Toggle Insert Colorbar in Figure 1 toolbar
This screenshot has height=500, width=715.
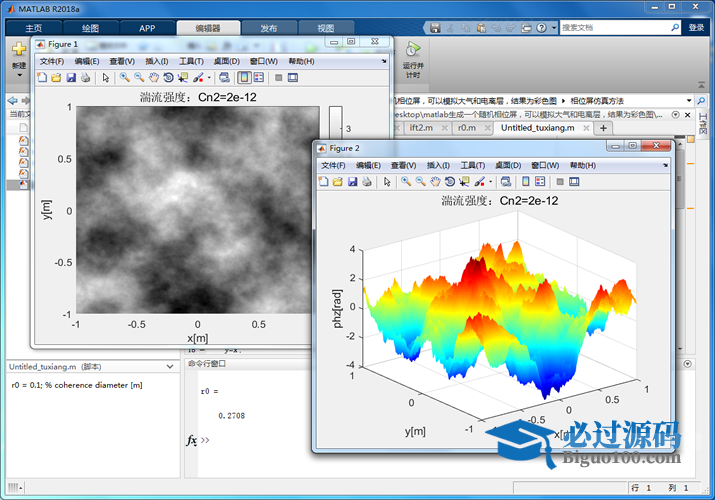coord(244,77)
